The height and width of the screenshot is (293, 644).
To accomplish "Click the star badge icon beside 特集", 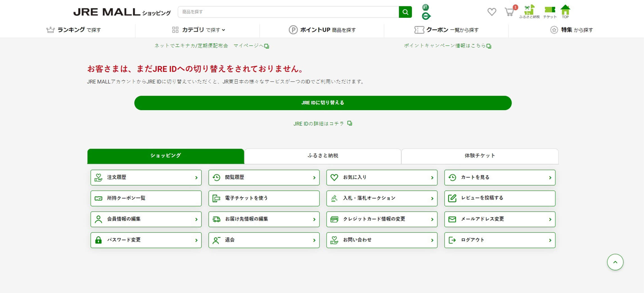I will [554, 30].
